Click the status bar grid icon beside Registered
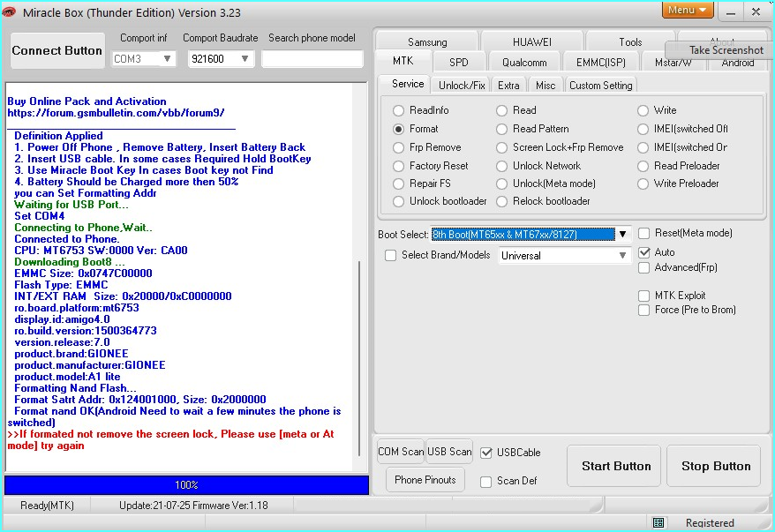 click(658, 522)
